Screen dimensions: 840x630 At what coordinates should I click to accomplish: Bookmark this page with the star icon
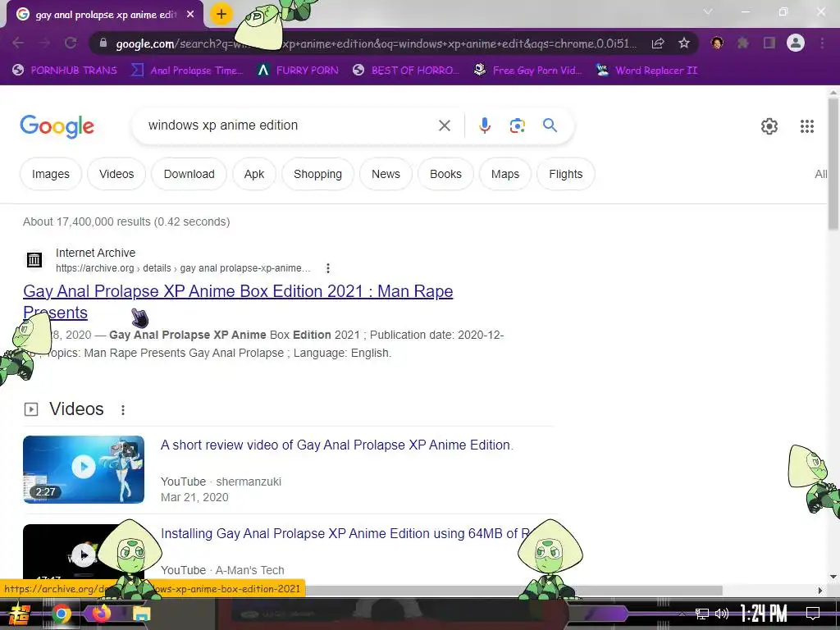pos(684,43)
